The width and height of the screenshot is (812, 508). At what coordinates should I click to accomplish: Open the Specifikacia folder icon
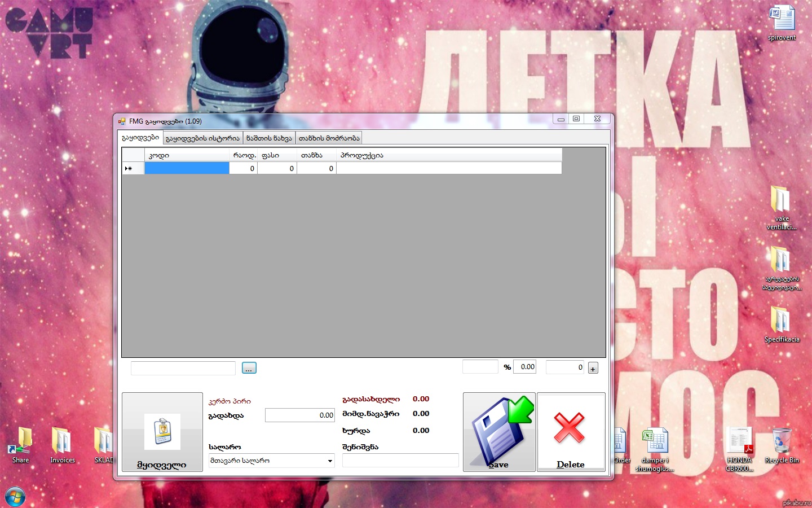tap(781, 322)
